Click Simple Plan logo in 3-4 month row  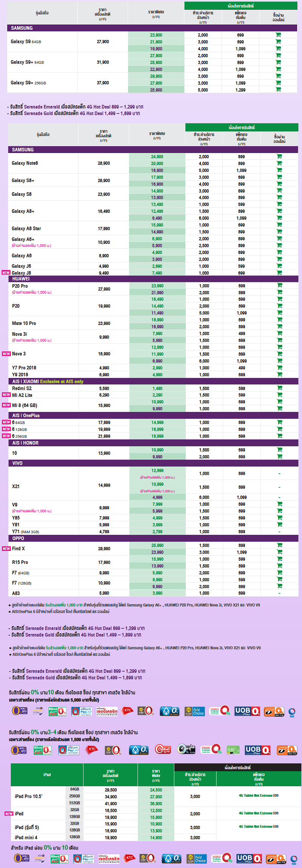click(x=186, y=750)
